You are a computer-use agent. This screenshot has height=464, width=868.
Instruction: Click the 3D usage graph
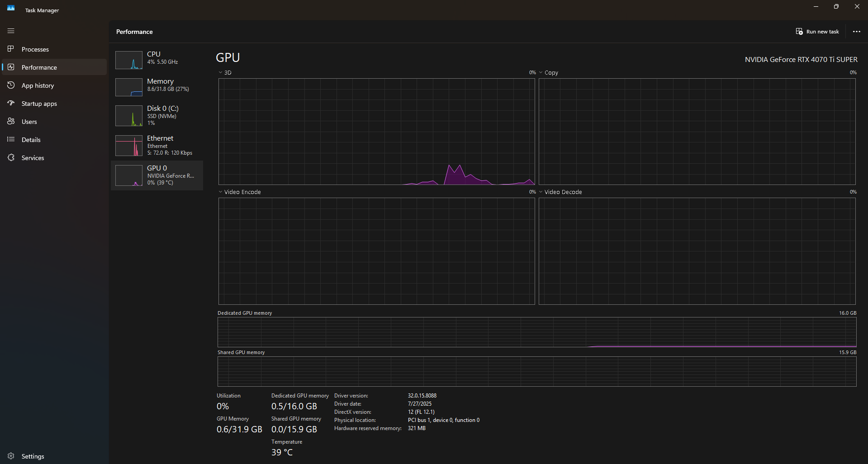376,132
